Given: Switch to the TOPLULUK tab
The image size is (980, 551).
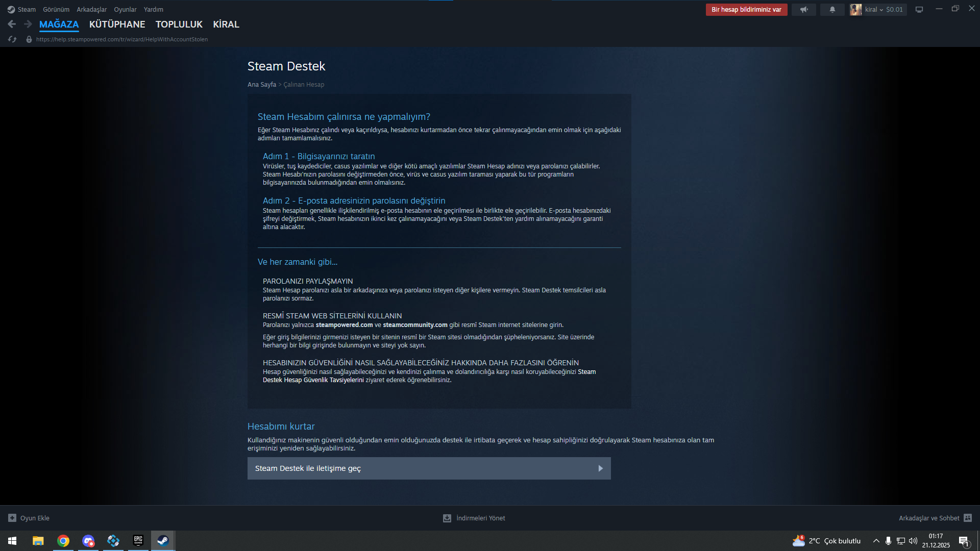Looking at the screenshot, I should pos(179,24).
